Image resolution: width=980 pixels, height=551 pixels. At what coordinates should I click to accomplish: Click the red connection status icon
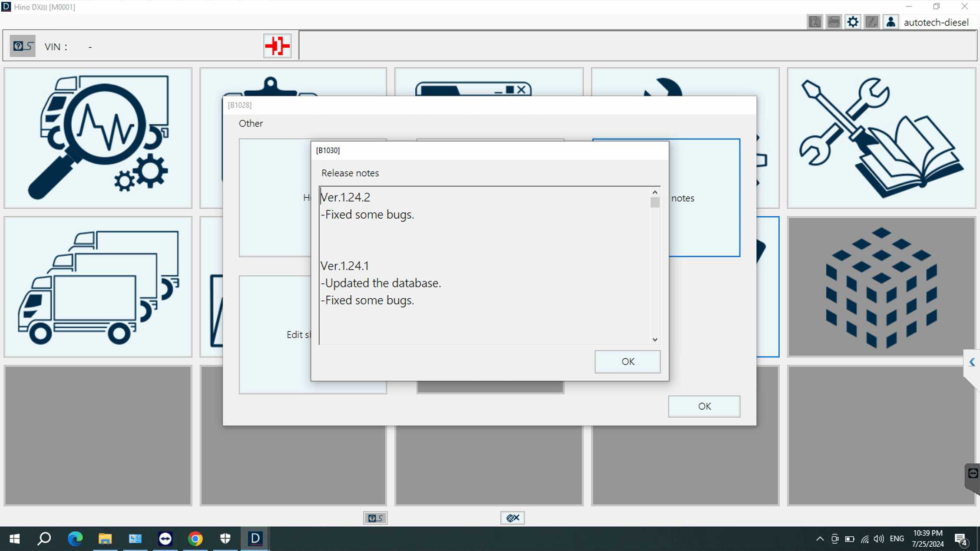(x=277, y=46)
